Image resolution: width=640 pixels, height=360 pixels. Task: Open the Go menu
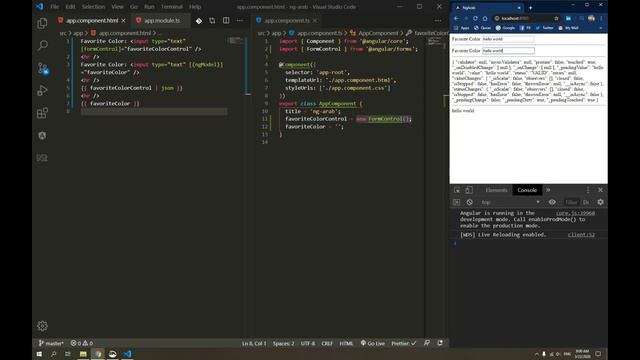click(x=134, y=7)
